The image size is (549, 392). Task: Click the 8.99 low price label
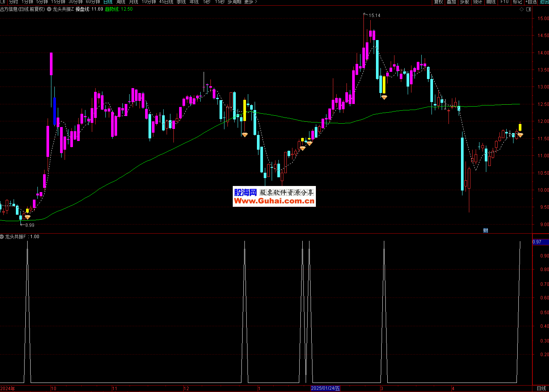coord(30,225)
